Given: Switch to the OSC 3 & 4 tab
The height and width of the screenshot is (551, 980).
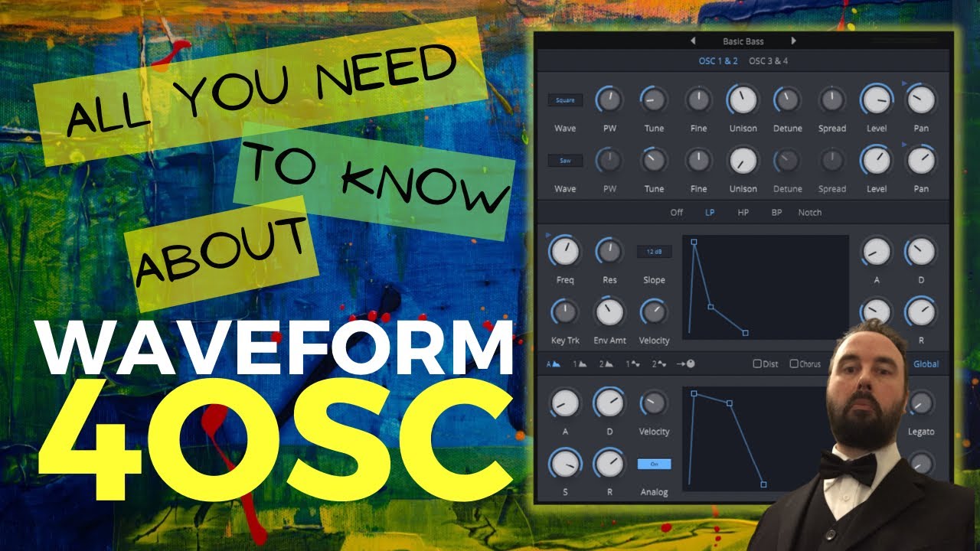Looking at the screenshot, I should tap(768, 61).
